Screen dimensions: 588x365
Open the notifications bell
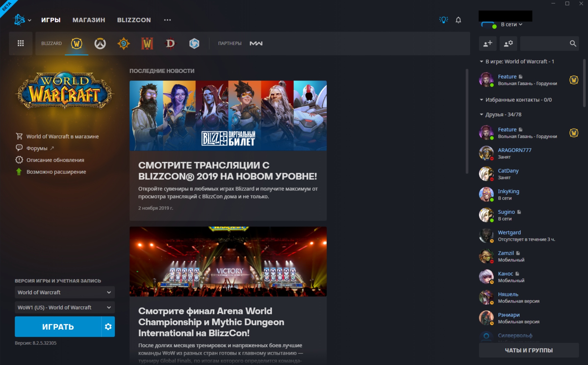(x=458, y=20)
